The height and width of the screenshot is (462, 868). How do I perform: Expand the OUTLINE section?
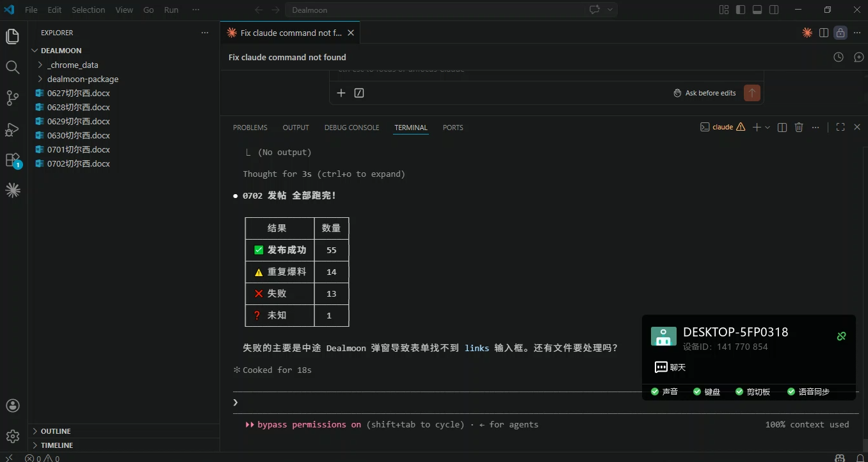coord(124,431)
